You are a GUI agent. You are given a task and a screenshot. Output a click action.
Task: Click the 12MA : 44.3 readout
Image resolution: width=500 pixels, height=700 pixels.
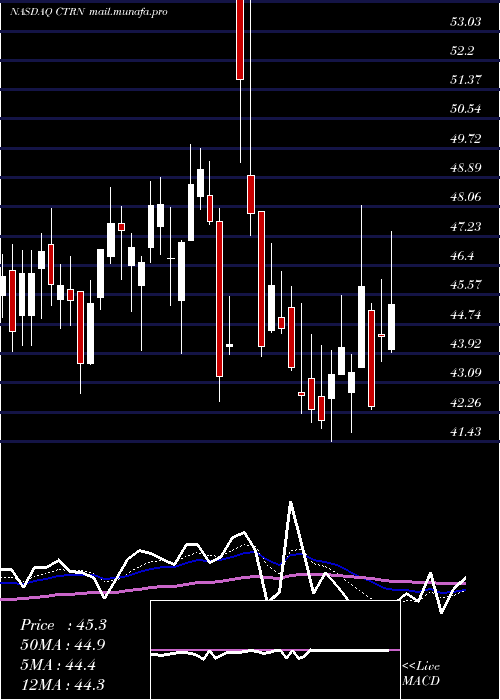point(63,684)
